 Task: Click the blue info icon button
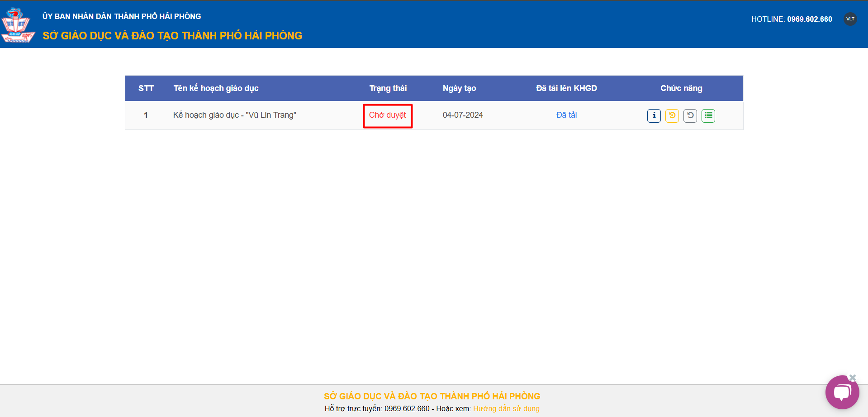(x=654, y=115)
